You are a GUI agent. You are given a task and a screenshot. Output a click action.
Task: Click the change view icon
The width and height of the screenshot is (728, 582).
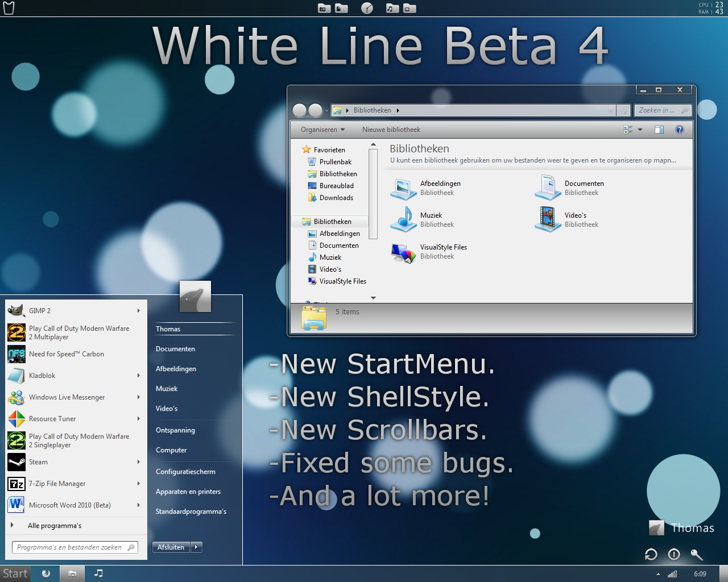coord(628,130)
